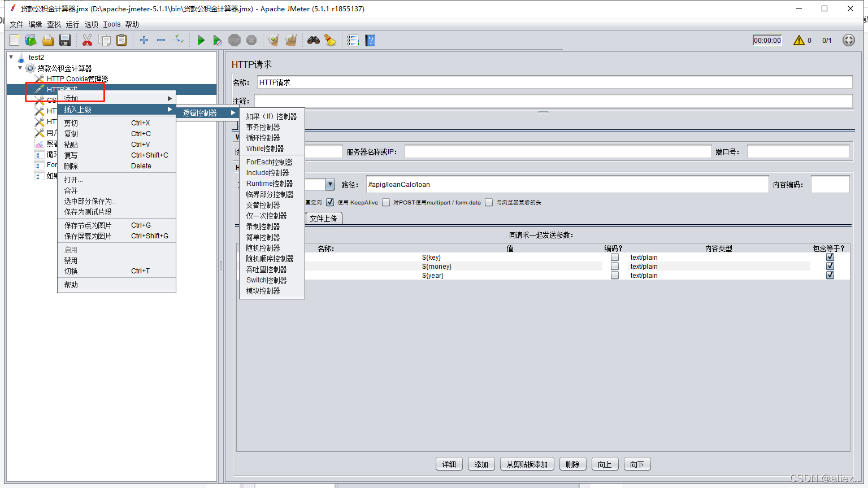Open the 运行 menu
The image size is (868, 488).
pos(72,24)
